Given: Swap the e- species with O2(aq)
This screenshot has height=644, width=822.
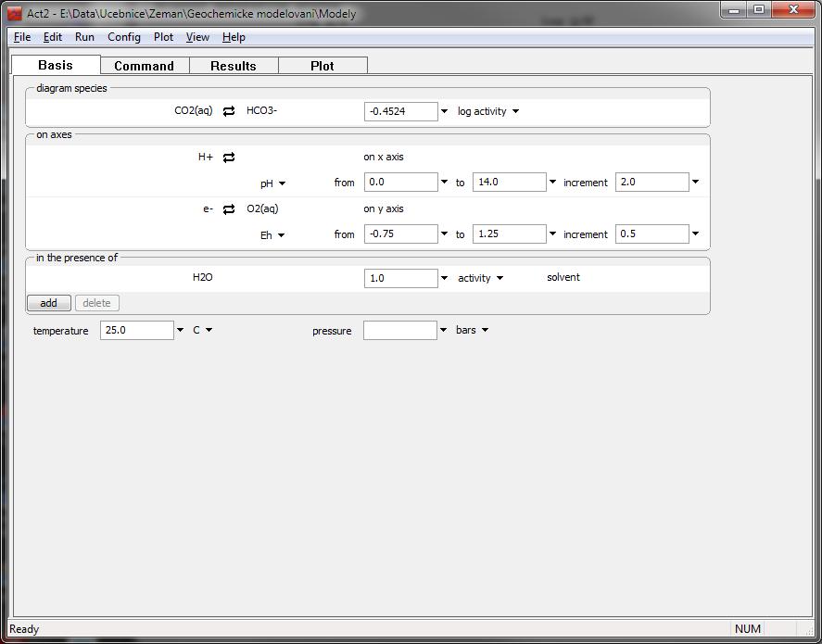Looking at the screenshot, I should [229, 209].
